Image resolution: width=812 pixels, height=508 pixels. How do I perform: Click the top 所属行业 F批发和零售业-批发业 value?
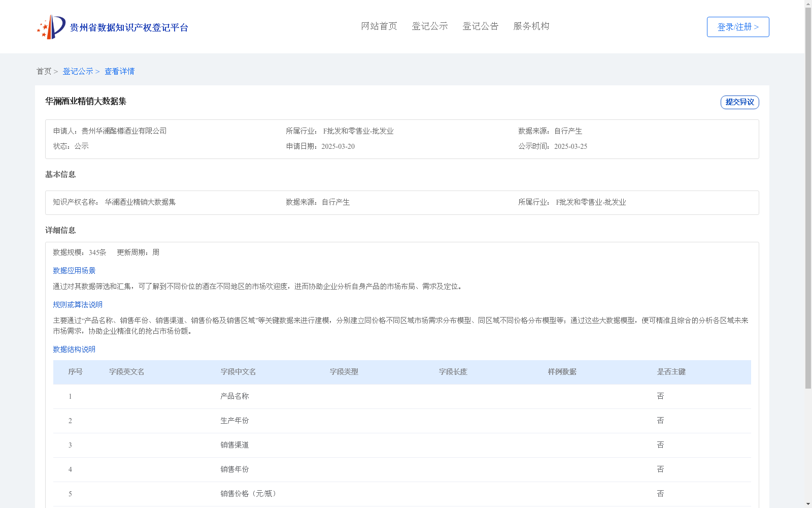point(358,131)
